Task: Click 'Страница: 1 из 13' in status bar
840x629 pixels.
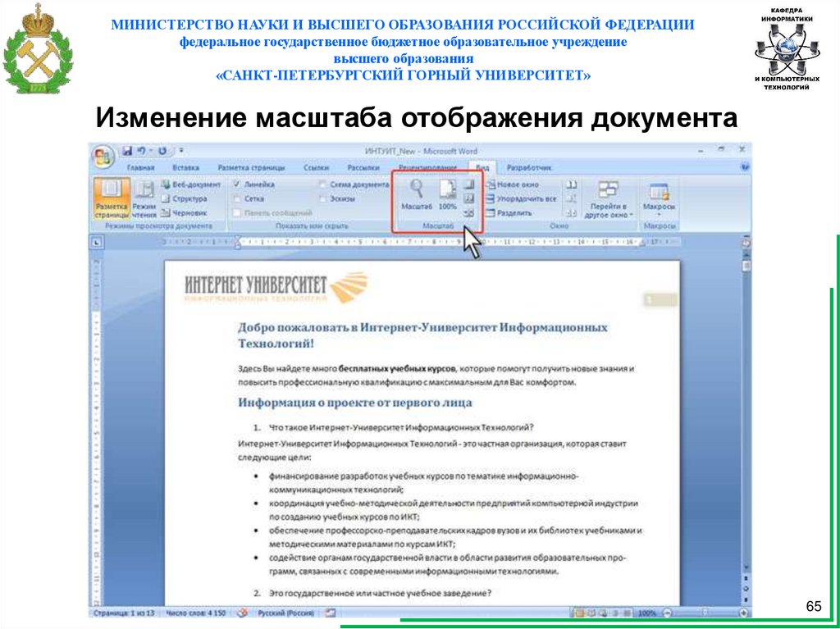Action: tap(124, 613)
